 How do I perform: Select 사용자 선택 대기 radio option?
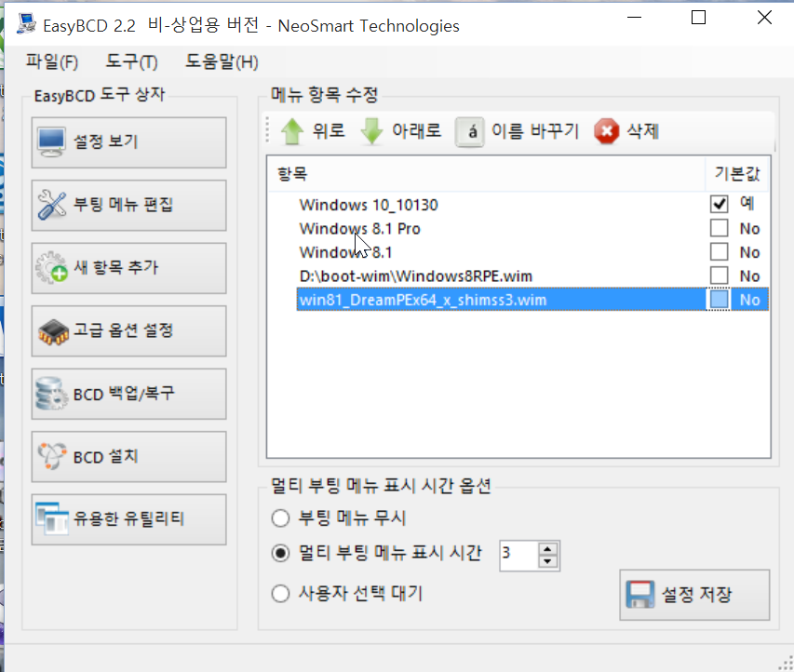pos(280,593)
